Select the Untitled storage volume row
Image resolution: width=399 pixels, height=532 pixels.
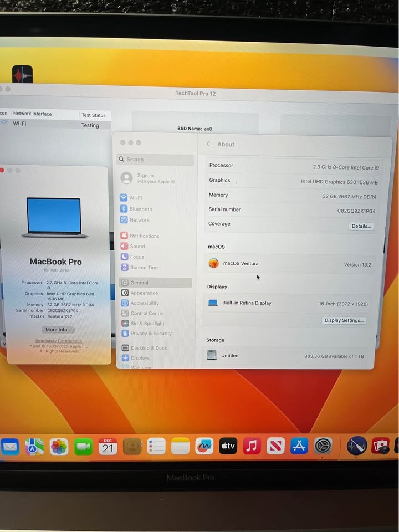[286, 356]
